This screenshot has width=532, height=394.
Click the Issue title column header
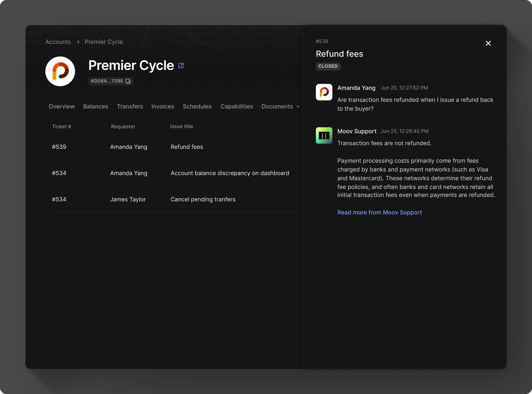click(182, 127)
